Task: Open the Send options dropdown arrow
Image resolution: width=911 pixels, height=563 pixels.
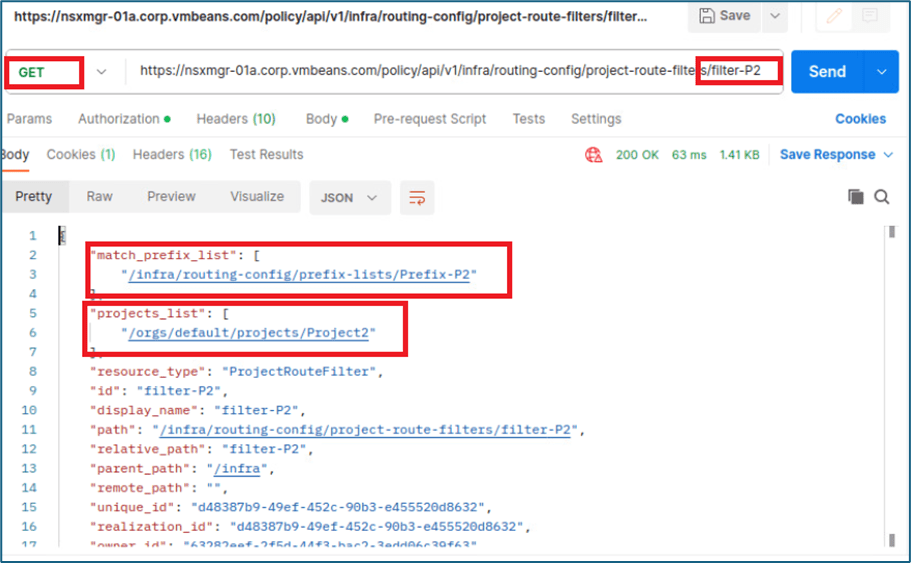Action: click(x=881, y=72)
